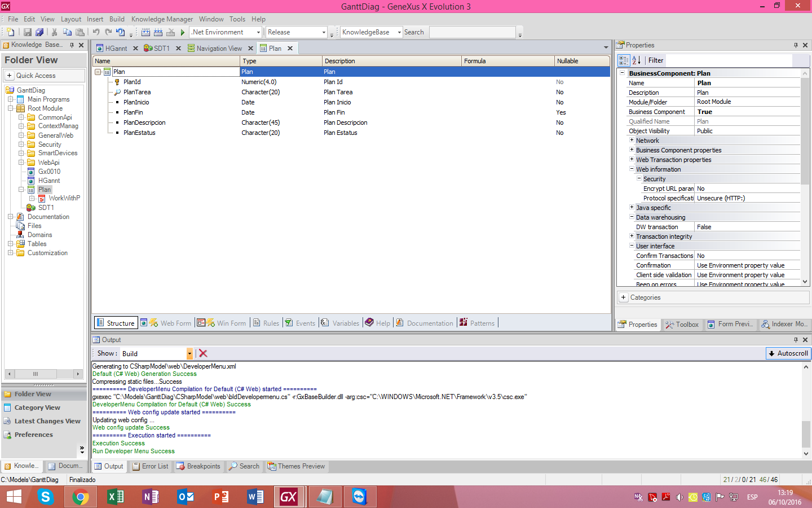Click the Copy toolbar icon
The width and height of the screenshot is (812, 508).
[67, 32]
